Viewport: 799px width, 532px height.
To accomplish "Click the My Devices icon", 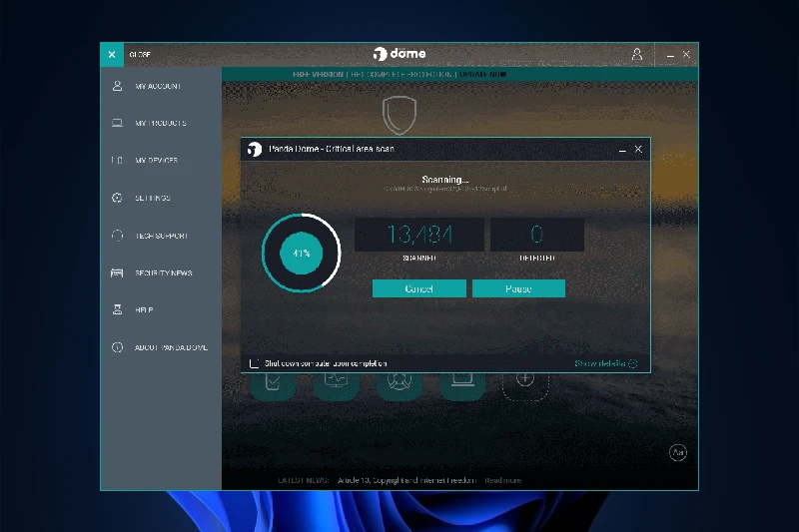I will (x=117, y=160).
